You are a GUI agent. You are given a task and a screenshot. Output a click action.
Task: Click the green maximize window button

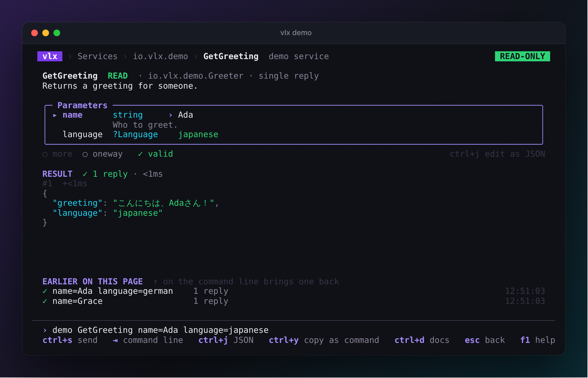point(57,33)
